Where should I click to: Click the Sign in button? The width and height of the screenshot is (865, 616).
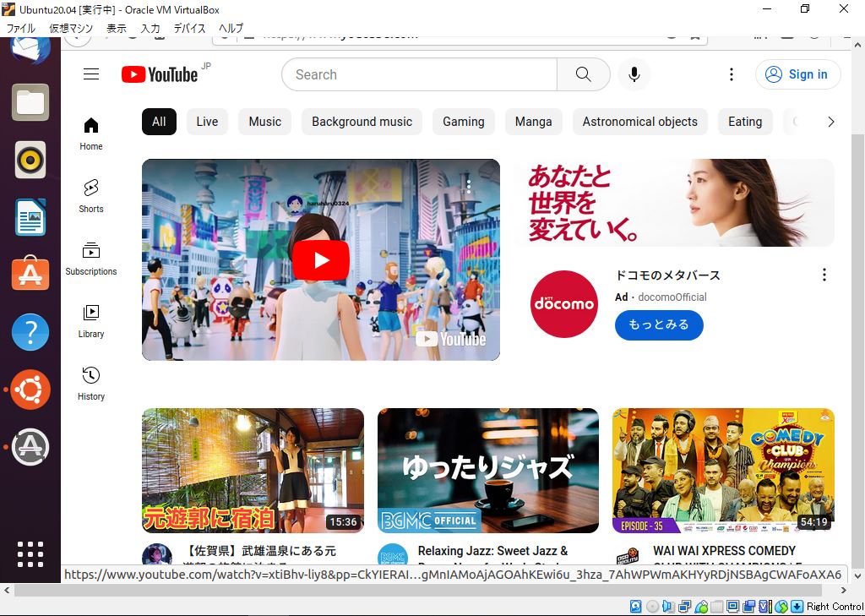pos(797,74)
